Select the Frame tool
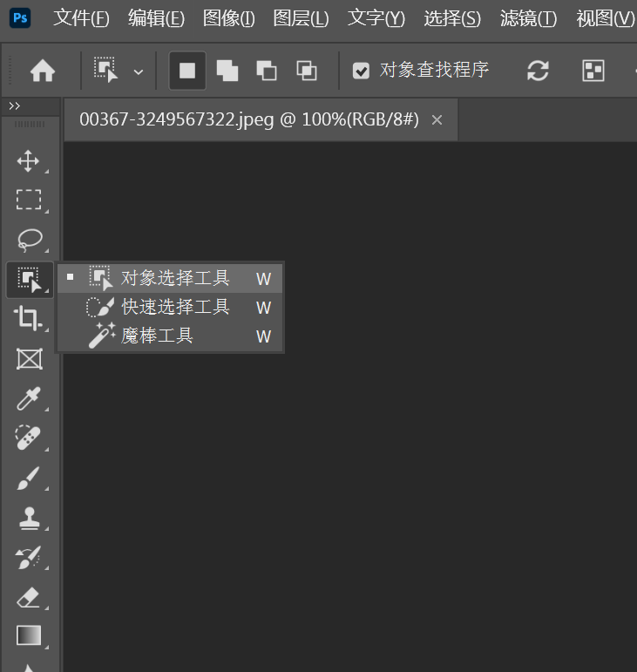 [x=29, y=359]
